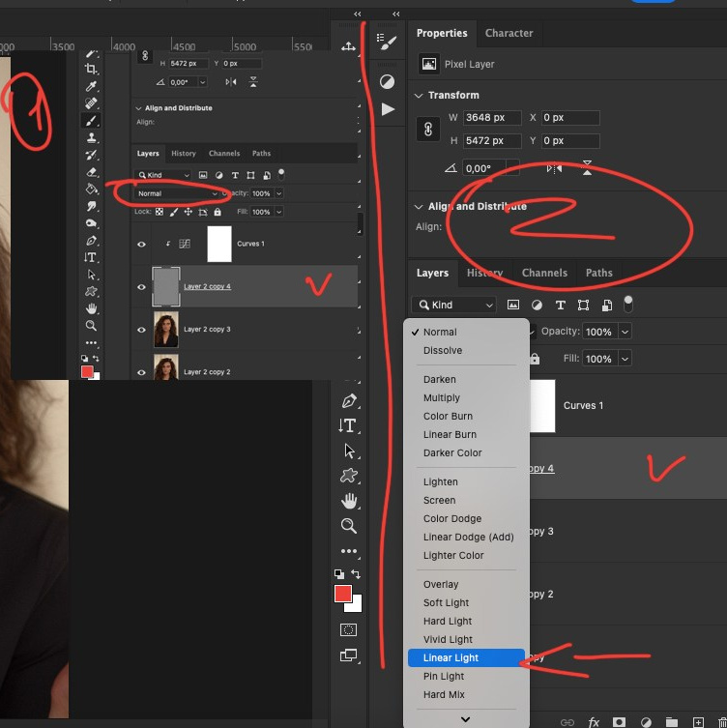Flip horizontal in enlarged Properties panel

coord(554,168)
